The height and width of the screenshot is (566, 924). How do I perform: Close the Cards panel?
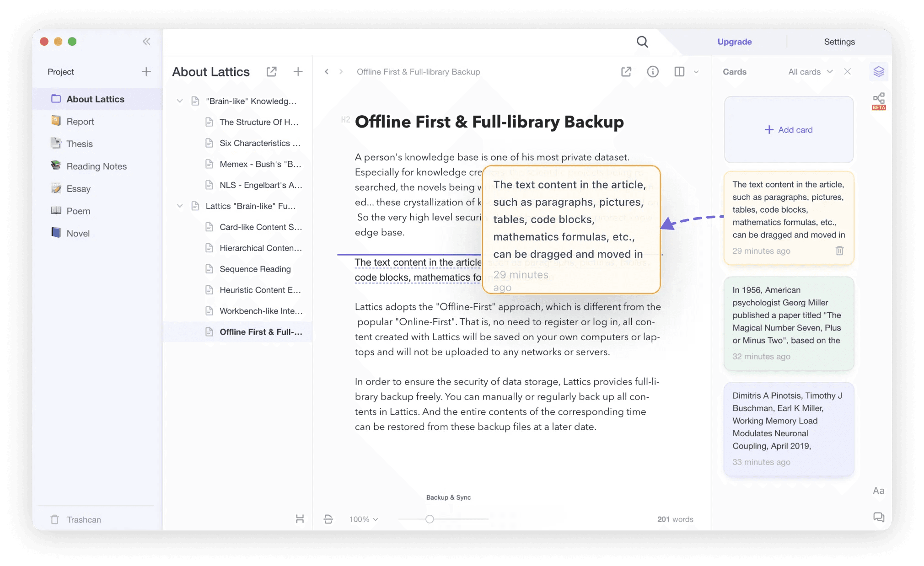(847, 72)
